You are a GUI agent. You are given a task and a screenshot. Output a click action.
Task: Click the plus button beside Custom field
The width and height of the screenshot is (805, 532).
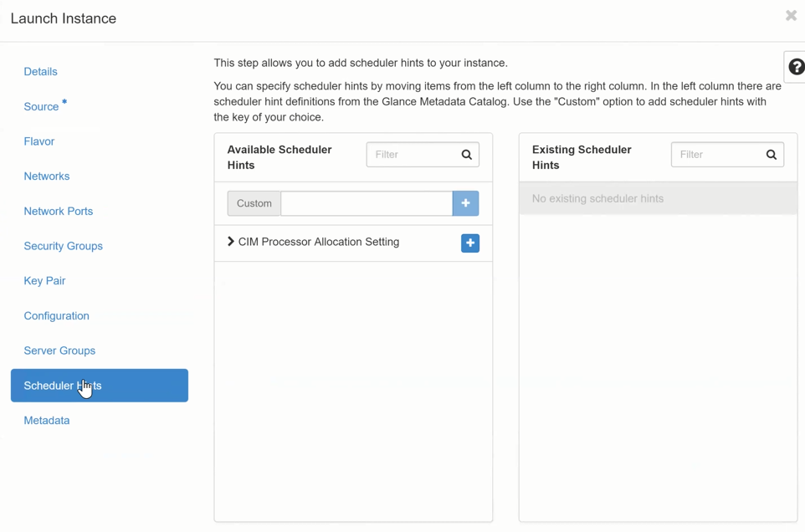(x=465, y=203)
